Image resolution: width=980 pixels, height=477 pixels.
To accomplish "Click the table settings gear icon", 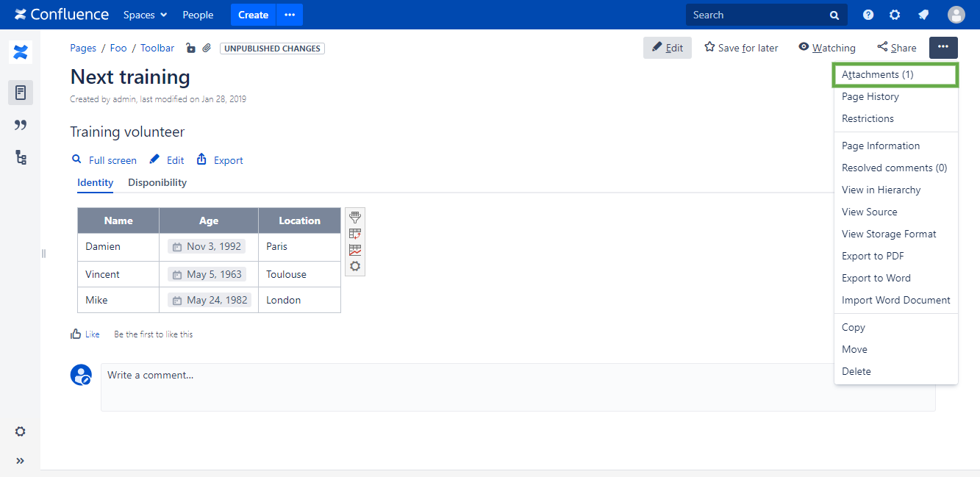I will click(355, 266).
